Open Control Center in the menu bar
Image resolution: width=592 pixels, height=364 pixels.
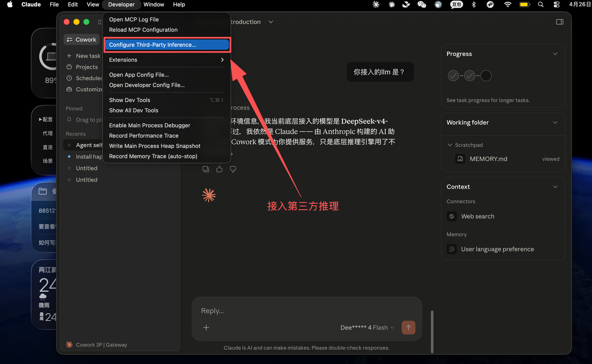pyautogui.click(x=556, y=5)
